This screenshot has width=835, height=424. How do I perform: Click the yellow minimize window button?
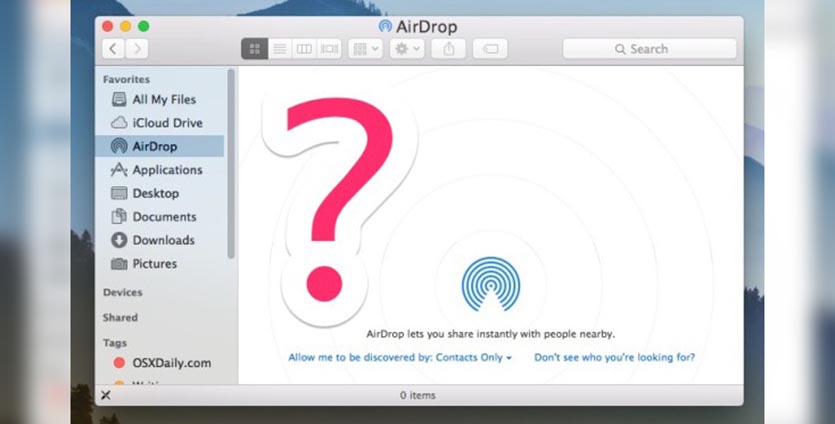[126, 26]
